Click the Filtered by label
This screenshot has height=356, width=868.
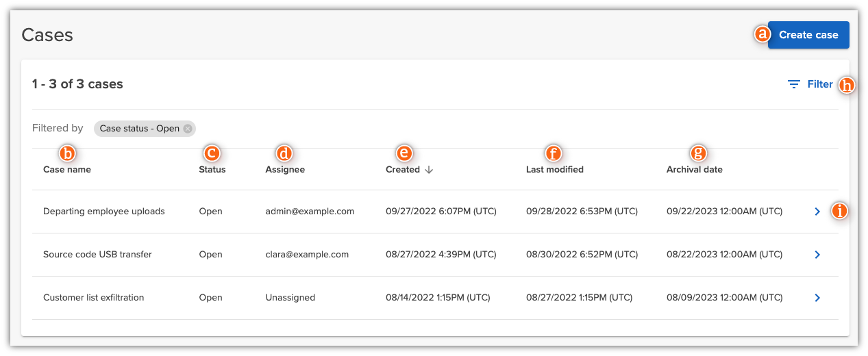pyautogui.click(x=58, y=128)
